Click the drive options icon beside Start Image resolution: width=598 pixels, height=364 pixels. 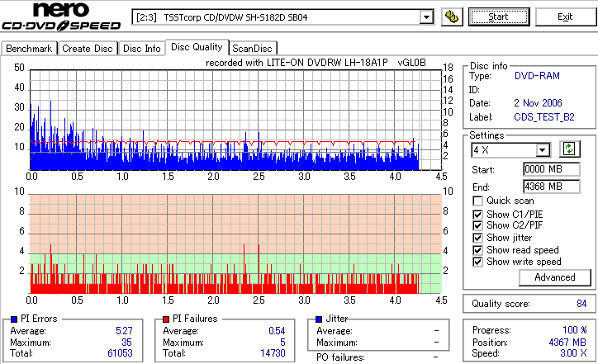452,17
